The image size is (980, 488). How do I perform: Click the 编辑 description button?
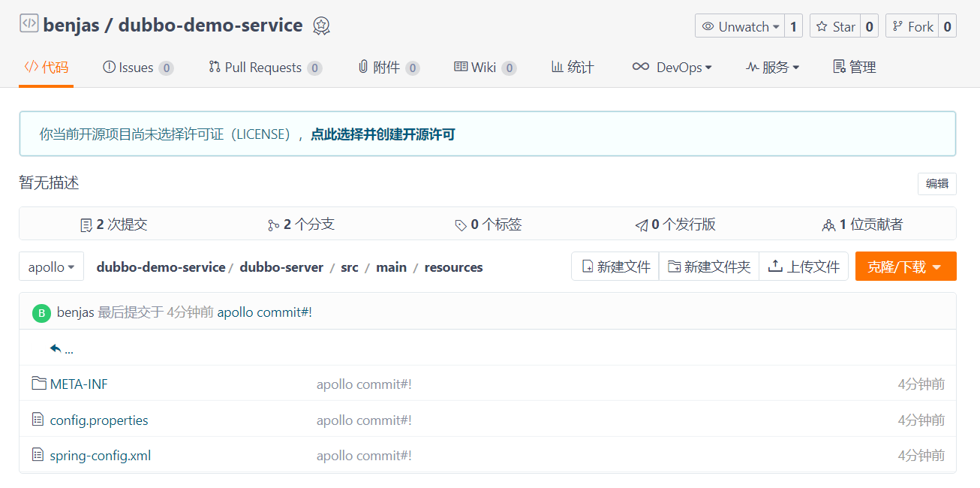(936, 184)
